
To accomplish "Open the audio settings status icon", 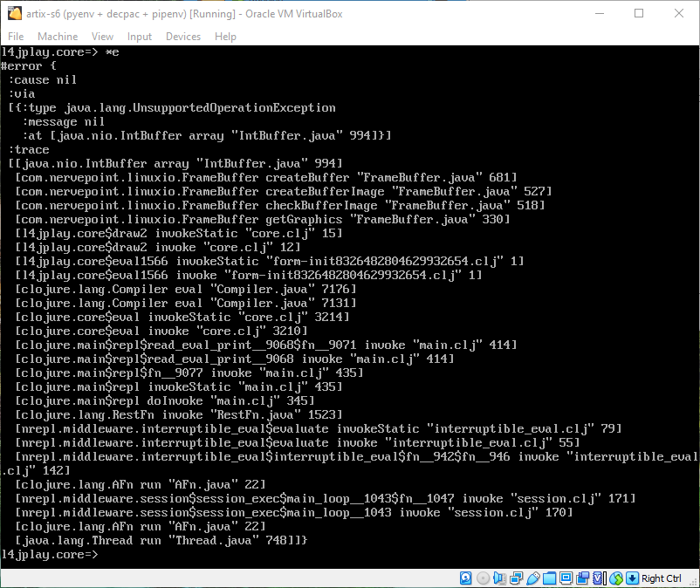I will tap(499, 578).
